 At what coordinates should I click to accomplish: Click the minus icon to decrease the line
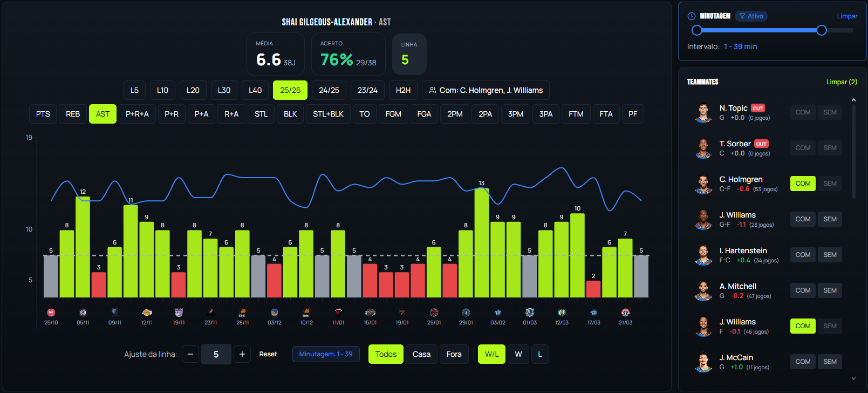pos(190,354)
